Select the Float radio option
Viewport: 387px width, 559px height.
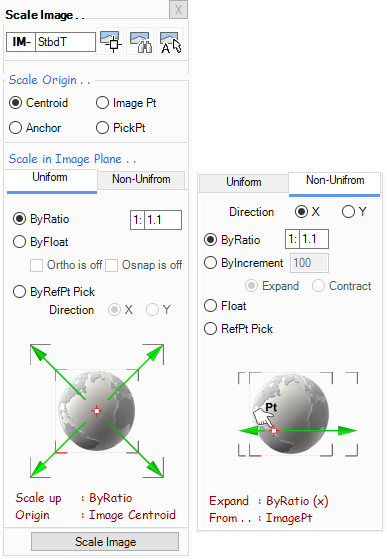tap(225, 306)
